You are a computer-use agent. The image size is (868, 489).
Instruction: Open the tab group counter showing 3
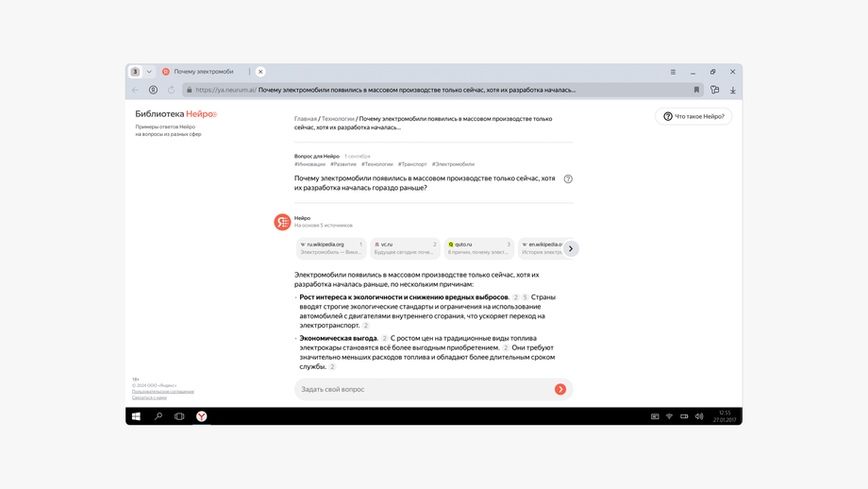tap(135, 72)
